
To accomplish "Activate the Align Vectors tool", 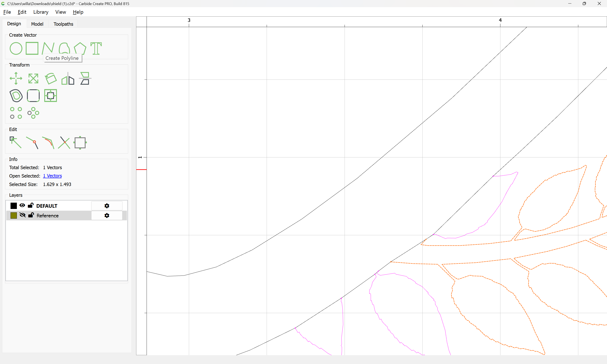I will point(85,79).
